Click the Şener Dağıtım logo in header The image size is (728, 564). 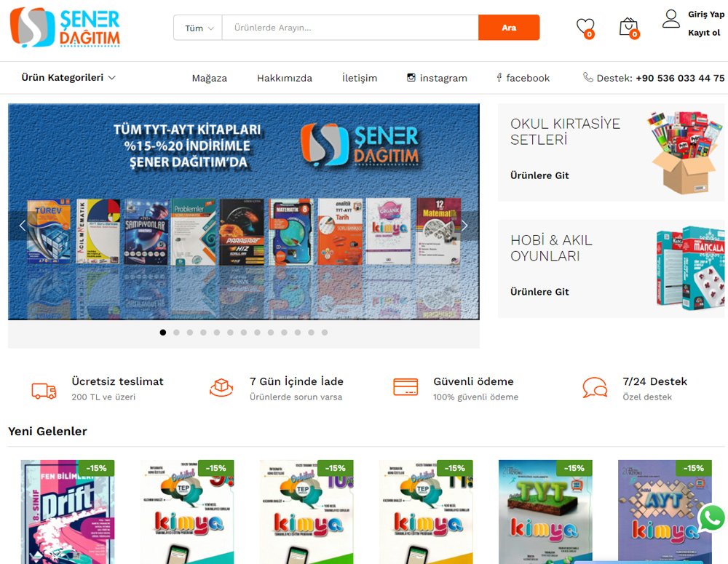click(x=65, y=28)
